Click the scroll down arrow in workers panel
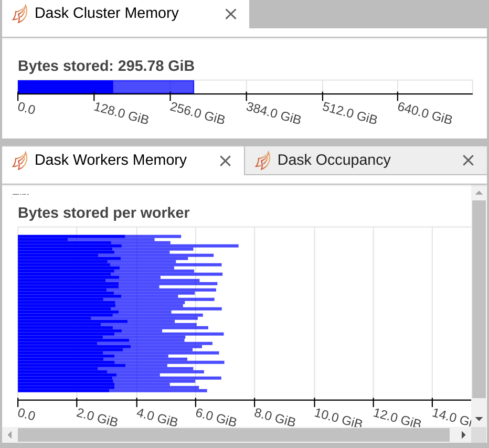 pyautogui.click(x=479, y=419)
